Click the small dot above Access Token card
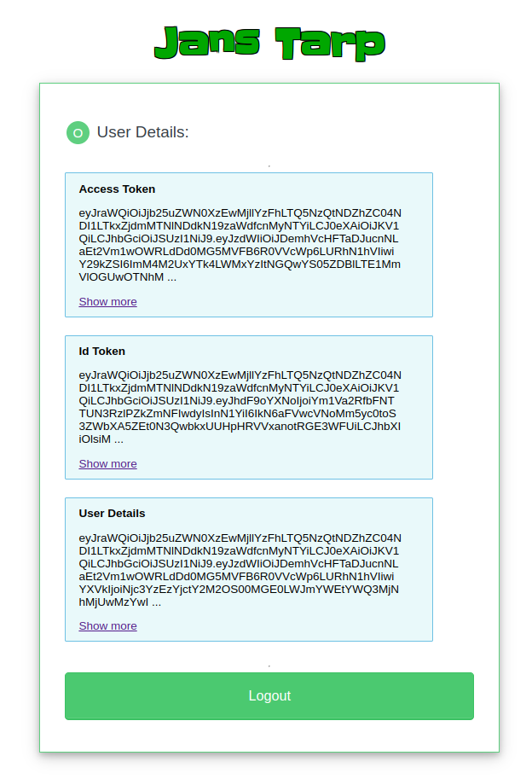The image size is (532, 779). point(269,166)
